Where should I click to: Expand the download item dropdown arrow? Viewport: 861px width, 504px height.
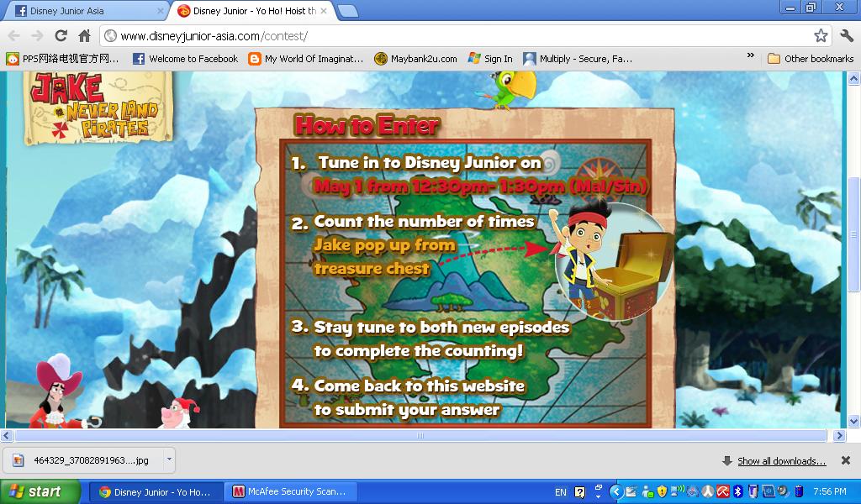pyautogui.click(x=169, y=460)
